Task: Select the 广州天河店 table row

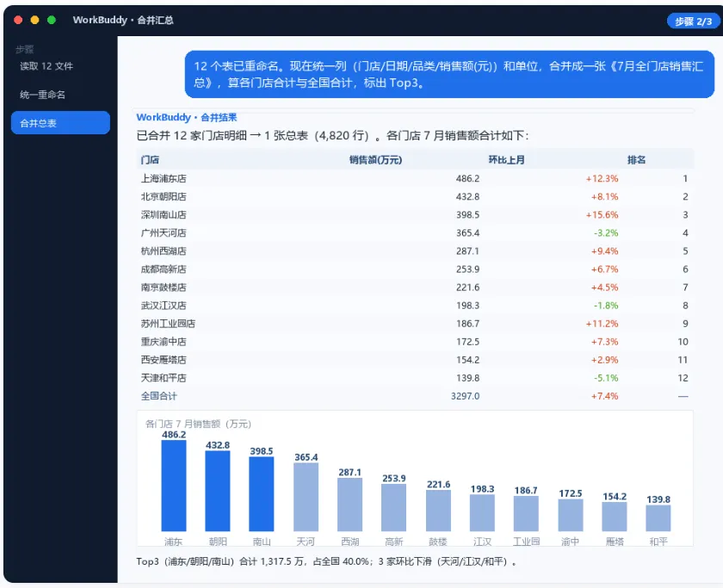Action: click(415, 233)
